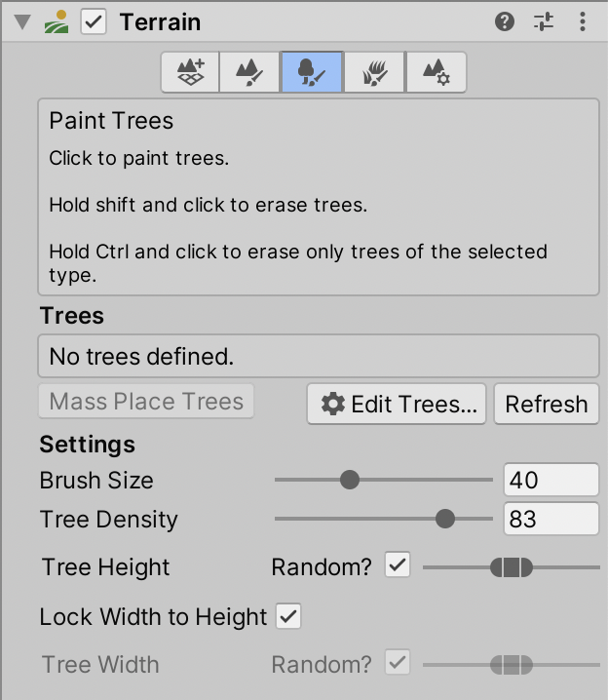Viewport: 608px width, 700px height.
Task: Disable the Terrain component checkbox
Action: point(94,21)
